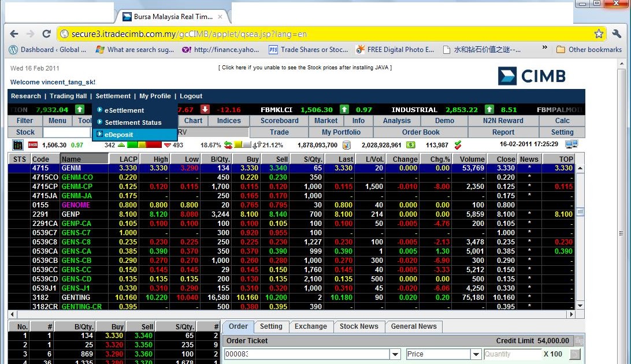Screen dimensions: 631x364
Task: Switch to the Exchange tab
Action: [x=311, y=326]
